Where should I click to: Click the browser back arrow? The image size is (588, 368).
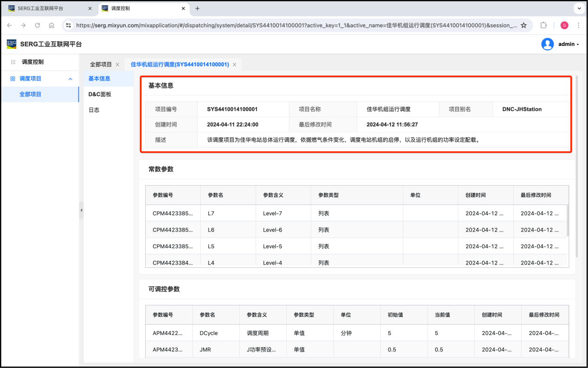(x=9, y=26)
